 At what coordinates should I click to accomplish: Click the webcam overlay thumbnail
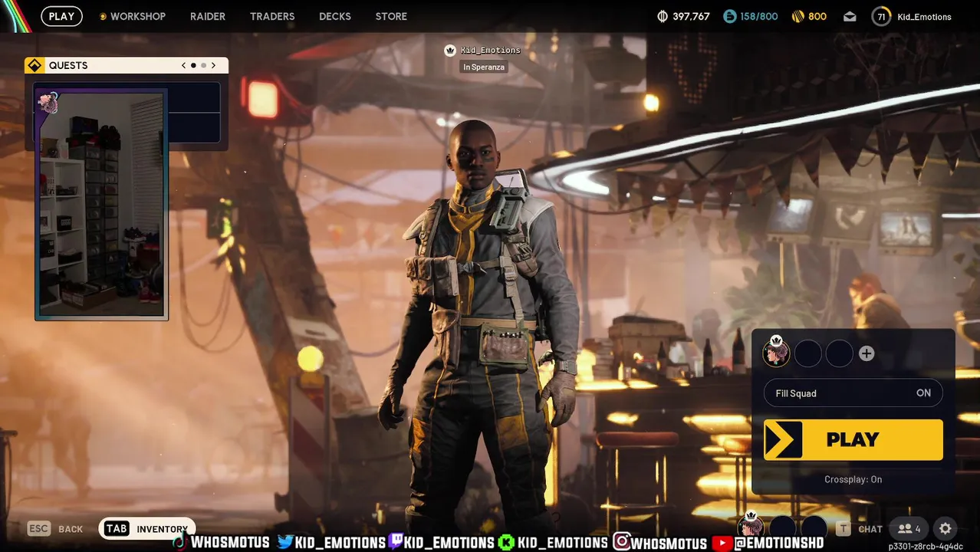[101, 205]
